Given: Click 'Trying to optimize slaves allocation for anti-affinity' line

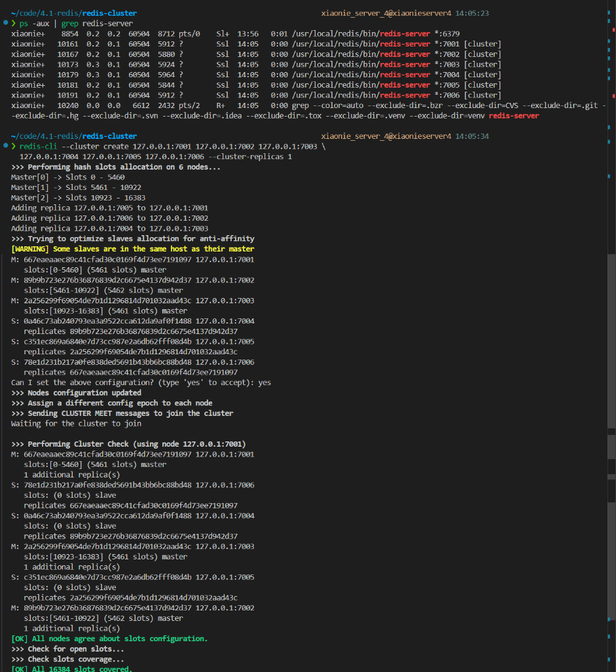Looking at the screenshot, I should click(x=133, y=238).
